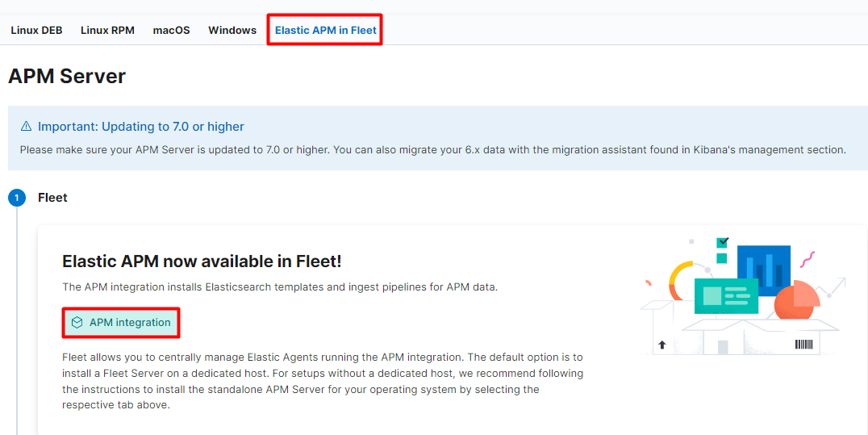Click the "Fleet" step title
868x435 pixels.
(52, 197)
